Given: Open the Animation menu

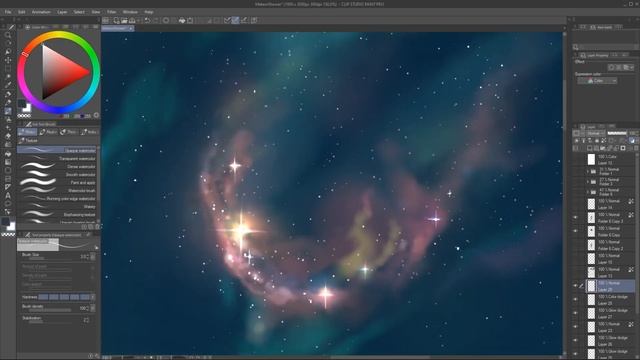Looking at the screenshot, I should click(x=41, y=12).
